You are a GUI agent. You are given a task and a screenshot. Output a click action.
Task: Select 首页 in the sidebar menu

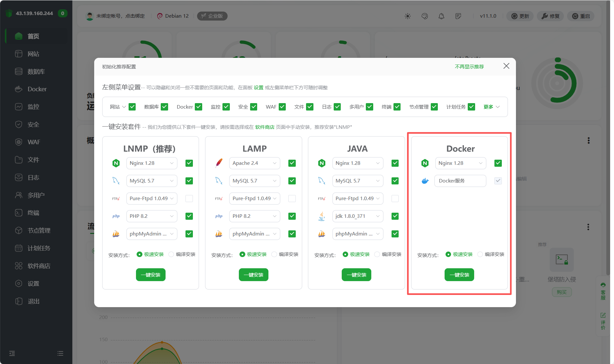(x=33, y=36)
